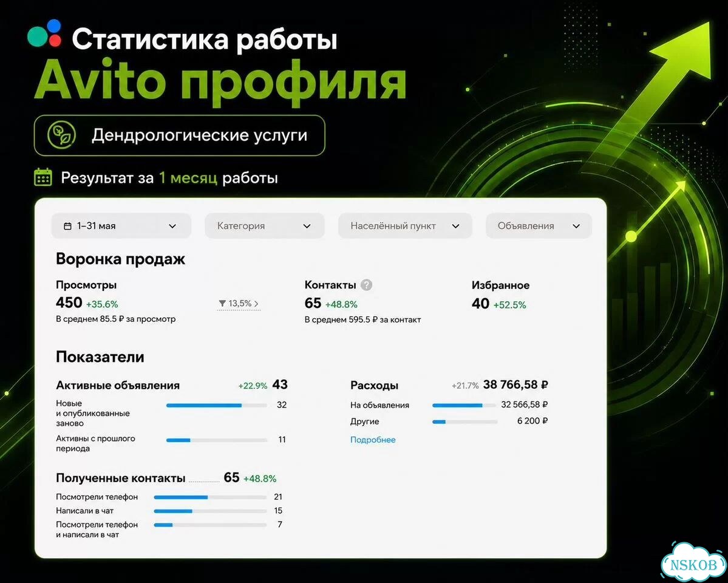Open the Категория dropdown

[265, 226]
